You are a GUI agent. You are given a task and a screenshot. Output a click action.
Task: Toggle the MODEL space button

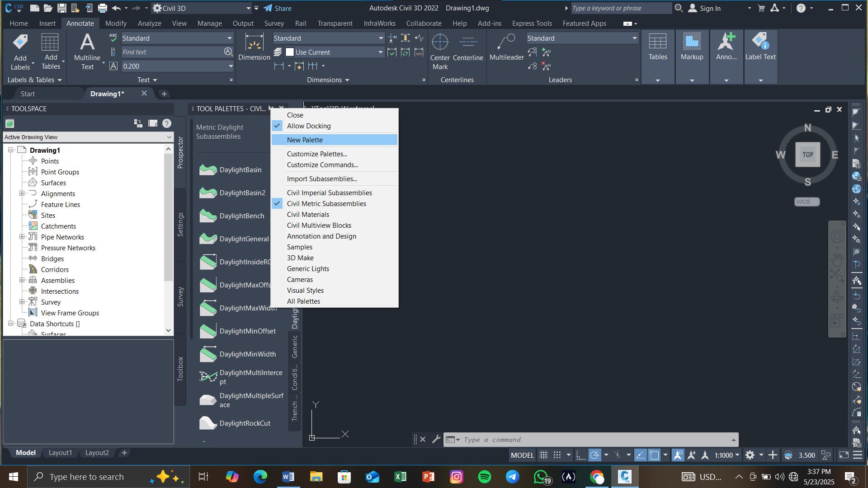point(522,455)
